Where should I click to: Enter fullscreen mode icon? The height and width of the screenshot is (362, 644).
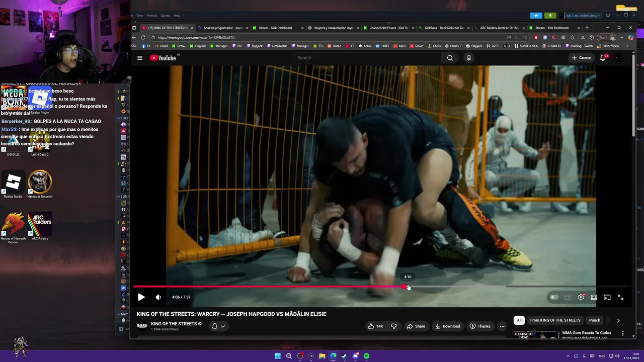point(621,297)
